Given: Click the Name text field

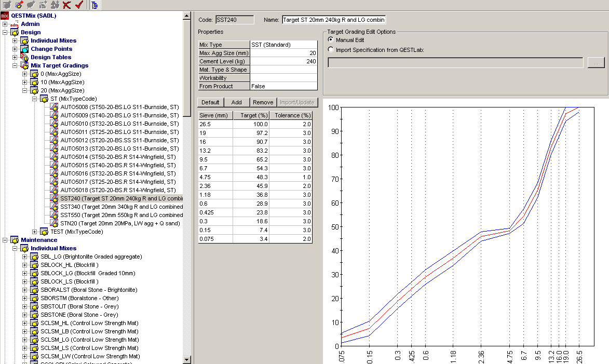Looking at the screenshot, I should click(333, 20).
